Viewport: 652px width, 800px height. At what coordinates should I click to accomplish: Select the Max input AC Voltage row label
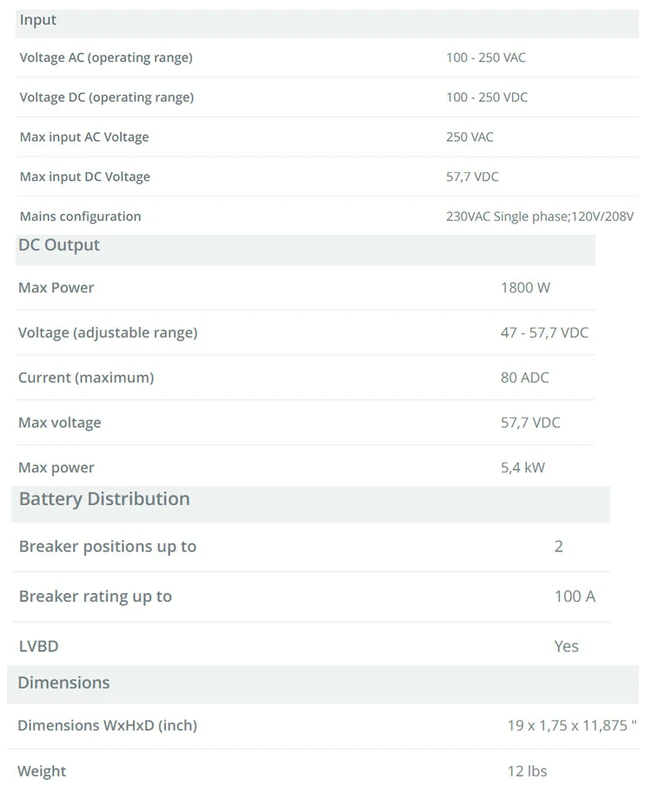coord(84,137)
